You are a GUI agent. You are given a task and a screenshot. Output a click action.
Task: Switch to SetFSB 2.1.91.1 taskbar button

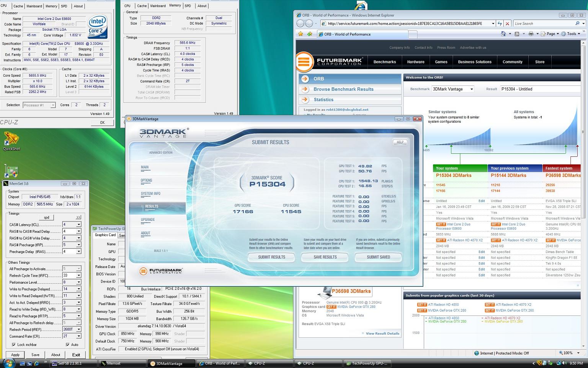[73, 363]
